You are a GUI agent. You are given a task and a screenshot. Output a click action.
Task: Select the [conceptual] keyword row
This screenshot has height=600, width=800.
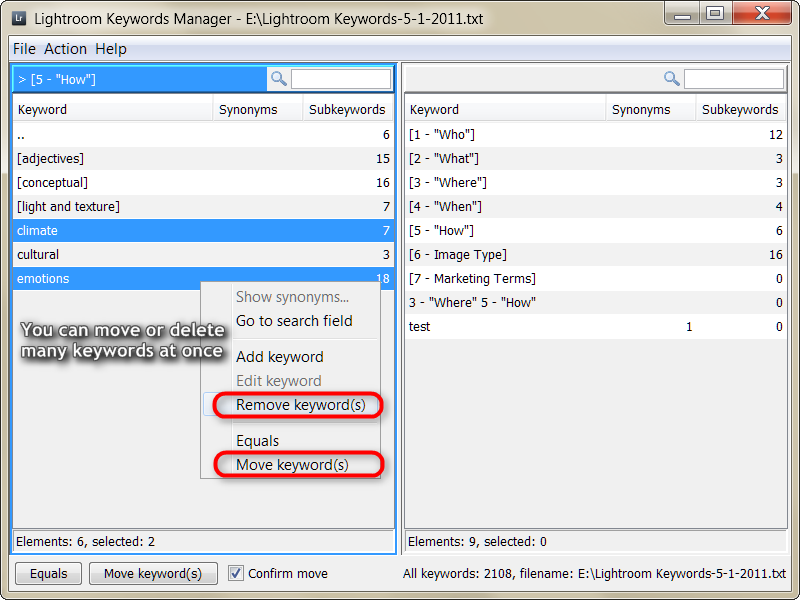(204, 183)
